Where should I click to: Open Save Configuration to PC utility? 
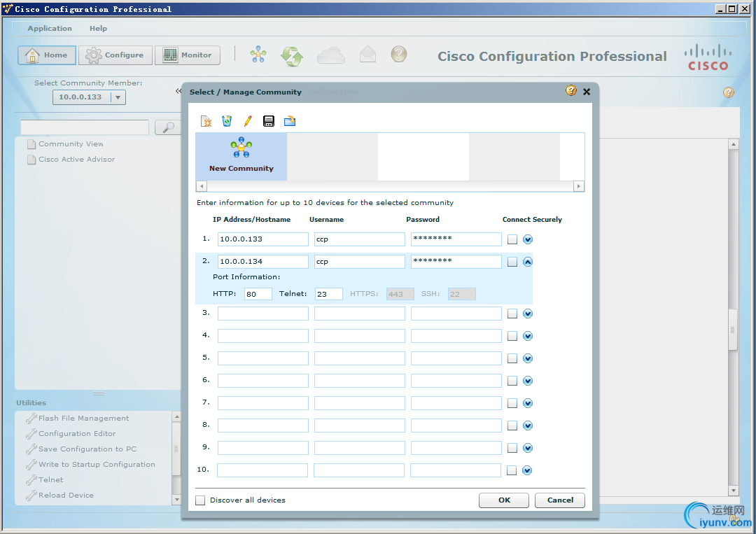pyautogui.click(x=82, y=449)
